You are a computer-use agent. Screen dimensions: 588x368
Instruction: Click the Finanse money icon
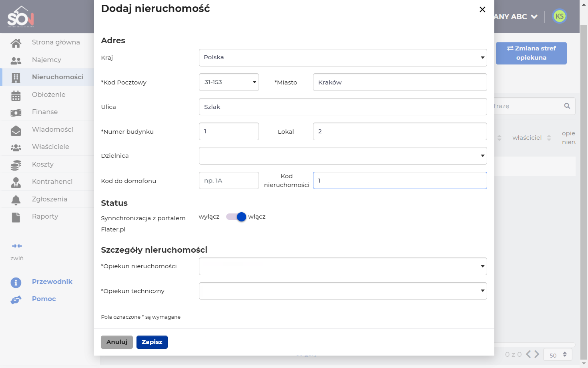pos(16,113)
